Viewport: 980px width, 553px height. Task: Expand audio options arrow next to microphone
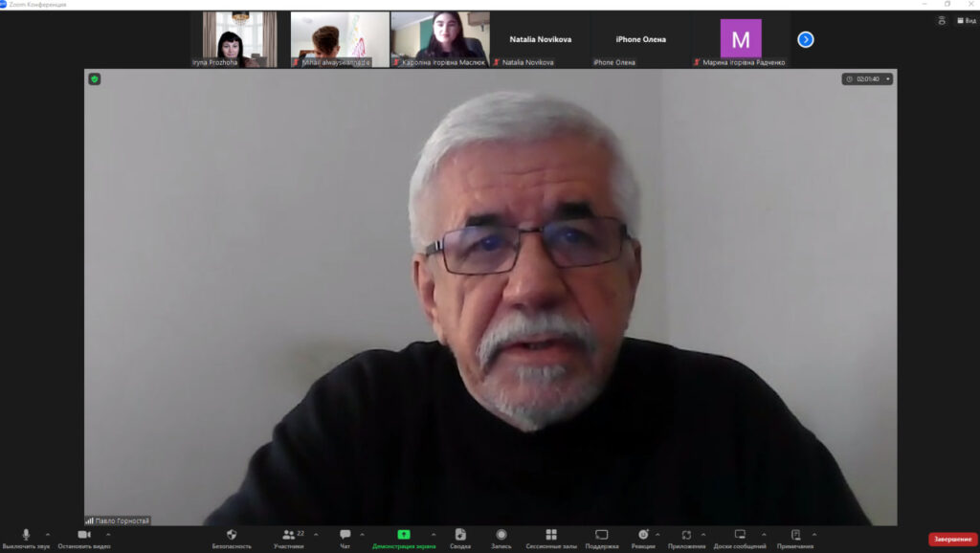click(x=48, y=535)
